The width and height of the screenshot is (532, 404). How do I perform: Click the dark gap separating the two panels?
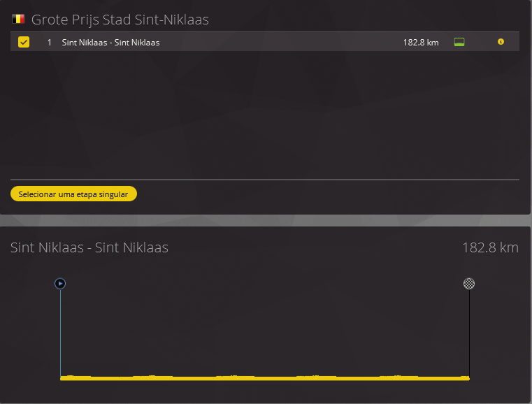pos(264,220)
